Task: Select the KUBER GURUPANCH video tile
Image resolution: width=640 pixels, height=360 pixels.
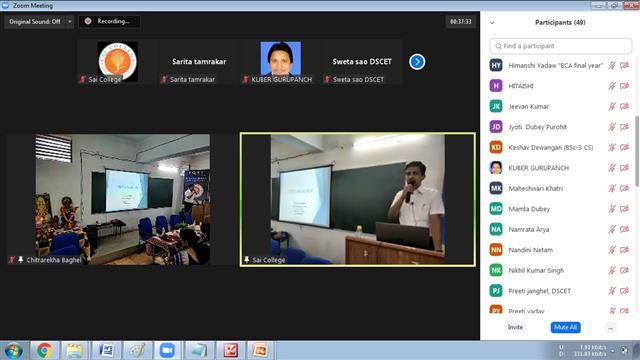Action: pos(280,62)
